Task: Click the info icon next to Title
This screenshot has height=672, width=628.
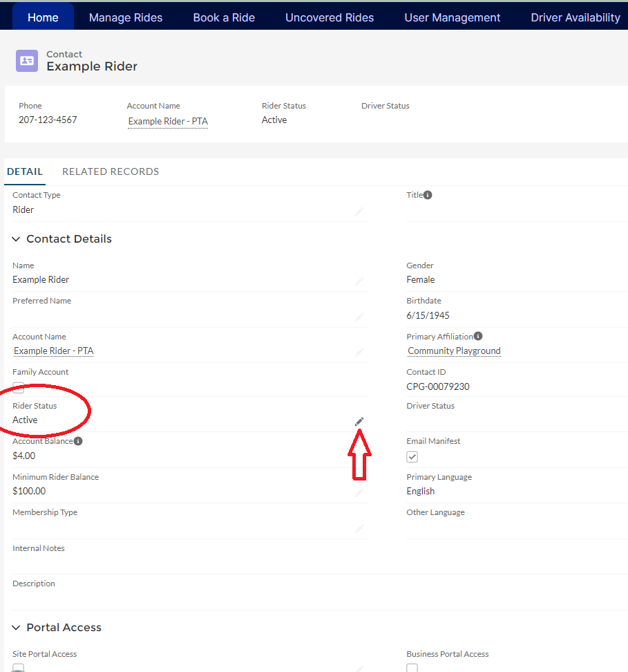Action: pos(428,195)
